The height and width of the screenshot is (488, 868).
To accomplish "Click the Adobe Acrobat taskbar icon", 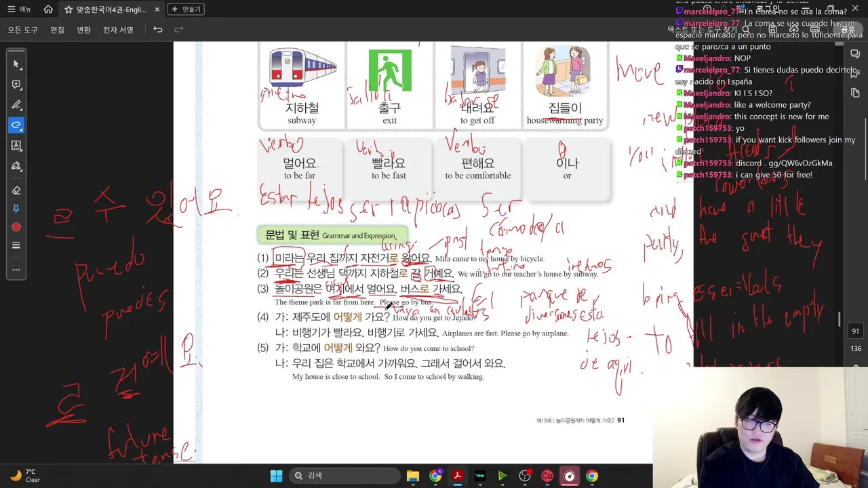I will tap(458, 476).
